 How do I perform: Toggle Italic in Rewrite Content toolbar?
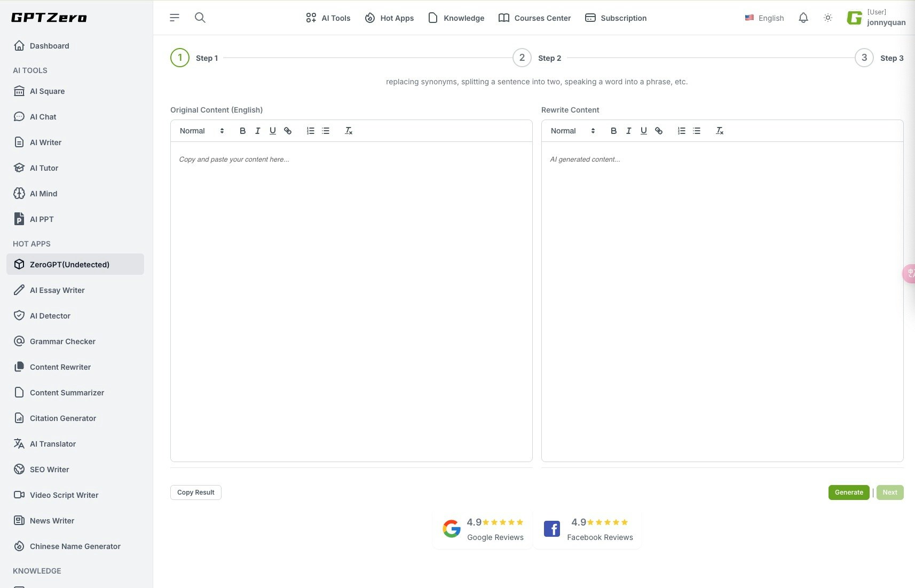[x=628, y=131]
